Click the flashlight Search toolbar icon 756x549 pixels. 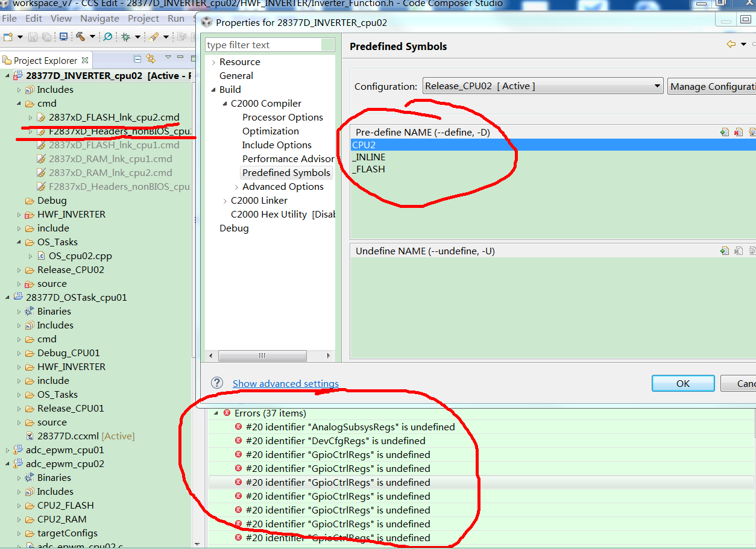[154, 37]
